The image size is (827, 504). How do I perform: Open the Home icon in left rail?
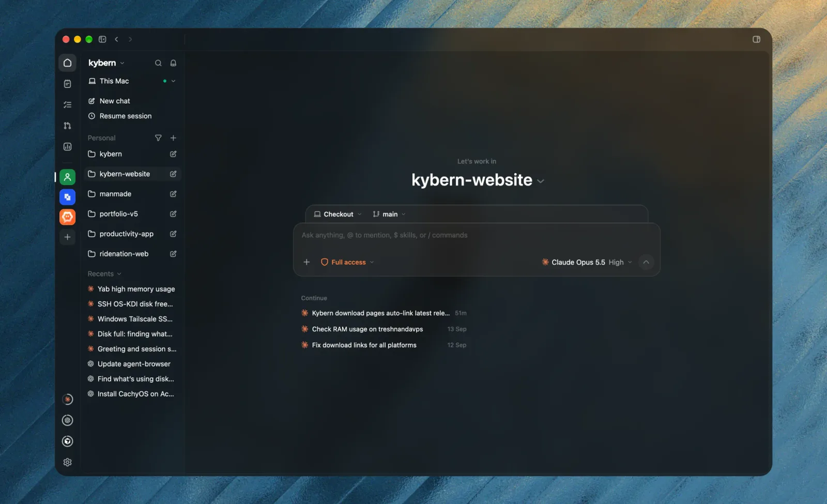pyautogui.click(x=67, y=63)
